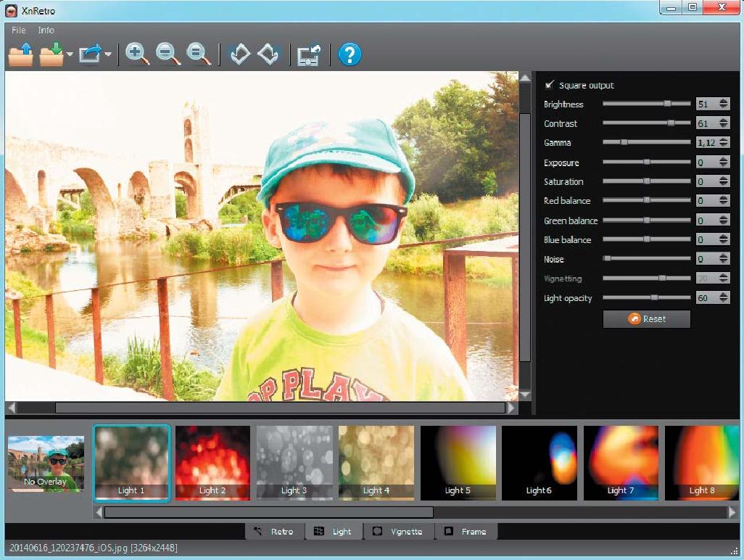Viewport: 744px width, 560px height.
Task: Switch to the Retro tab
Action: pos(274,532)
